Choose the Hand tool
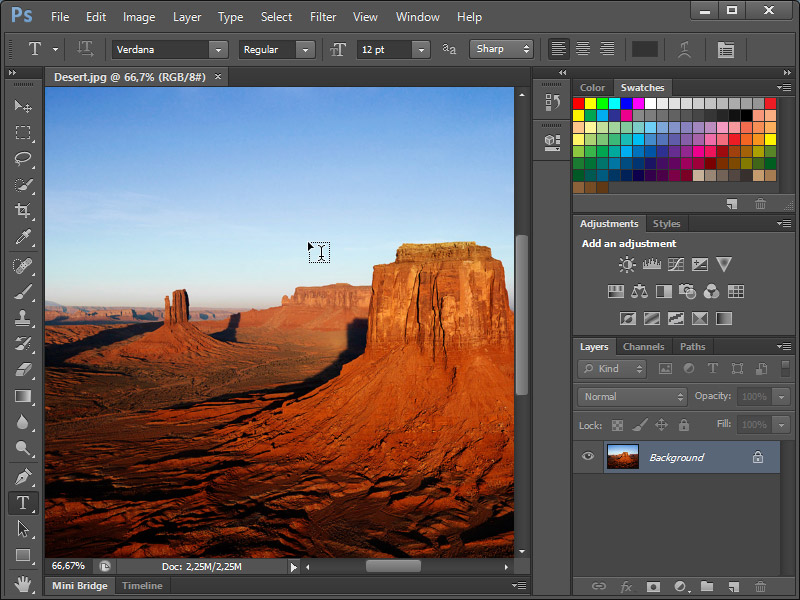 (x=23, y=582)
